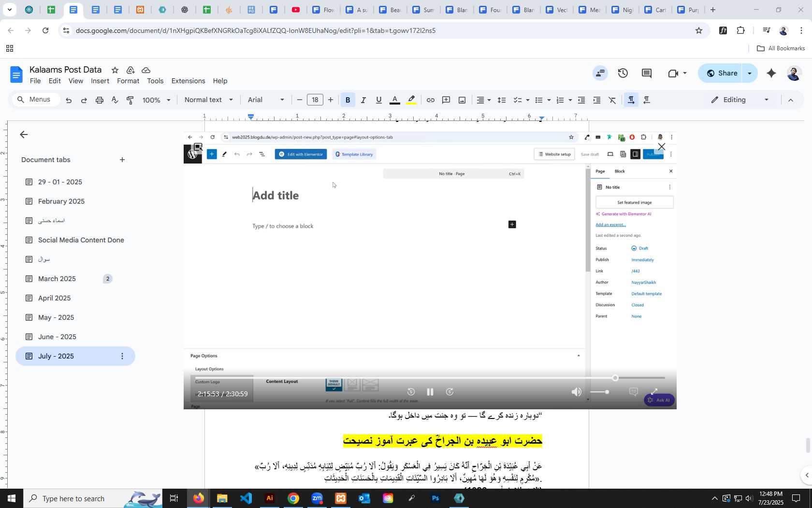Open Gemini sparkle icon

tap(771, 73)
